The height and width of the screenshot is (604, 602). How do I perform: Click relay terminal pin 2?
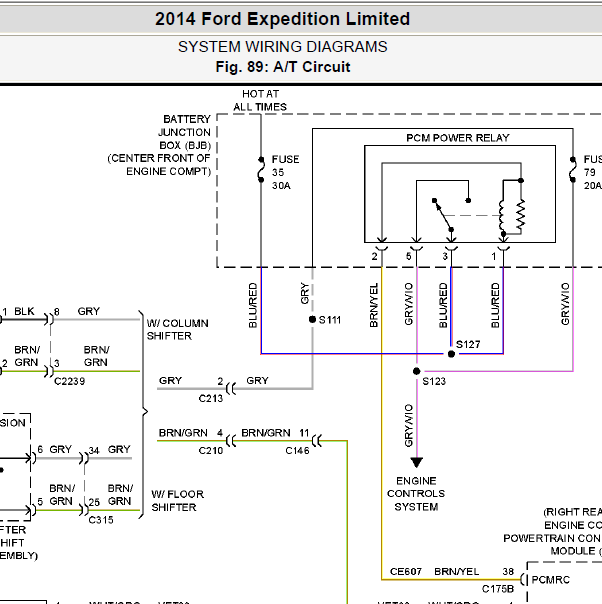pos(381,247)
